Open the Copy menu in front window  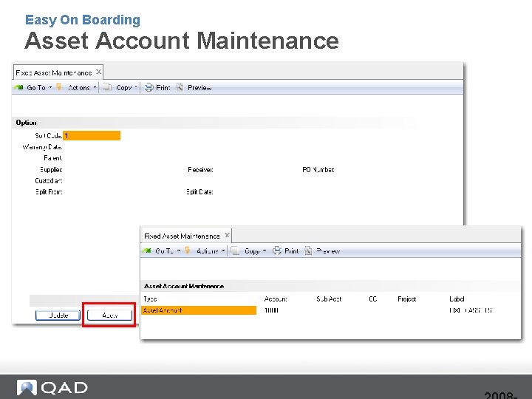tap(252, 251)
